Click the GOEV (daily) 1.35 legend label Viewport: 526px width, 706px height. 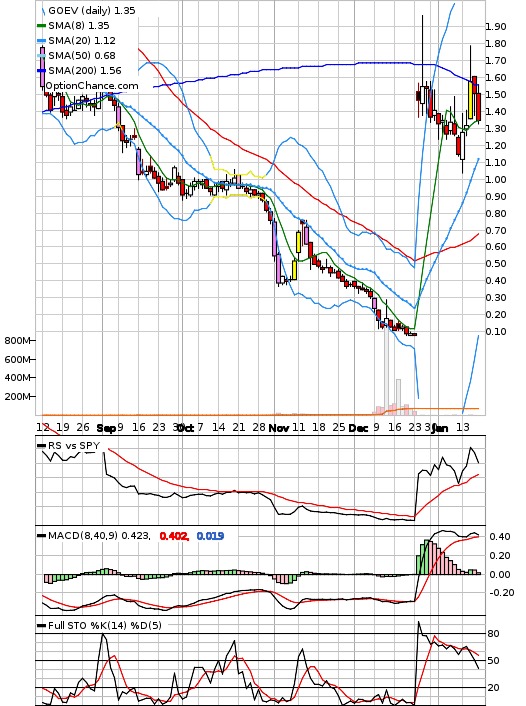click(x=91, y=10)
